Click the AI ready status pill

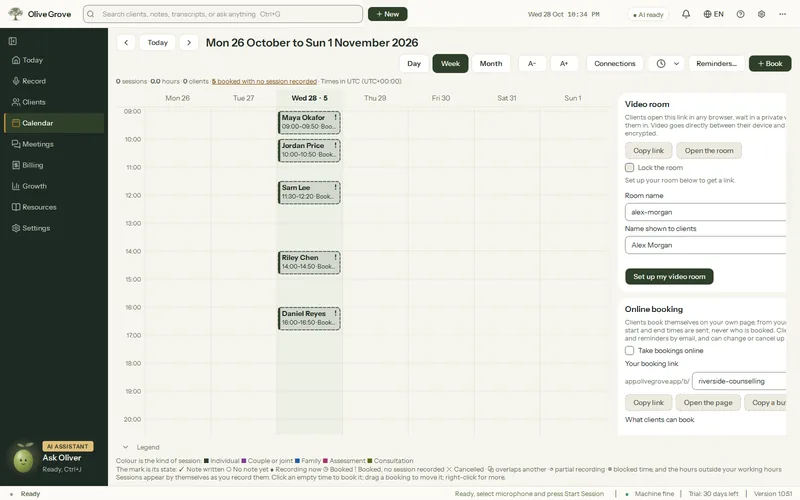tap(648, 14)
